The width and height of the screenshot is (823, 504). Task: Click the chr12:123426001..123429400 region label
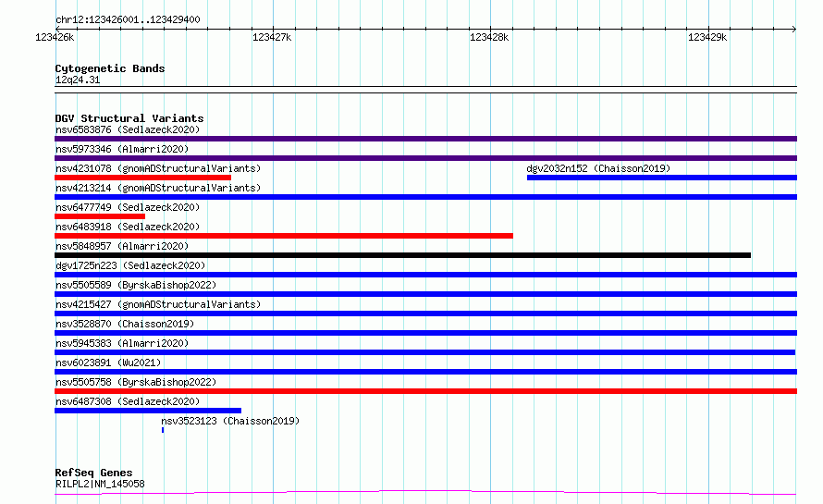[x=128, y=20]
